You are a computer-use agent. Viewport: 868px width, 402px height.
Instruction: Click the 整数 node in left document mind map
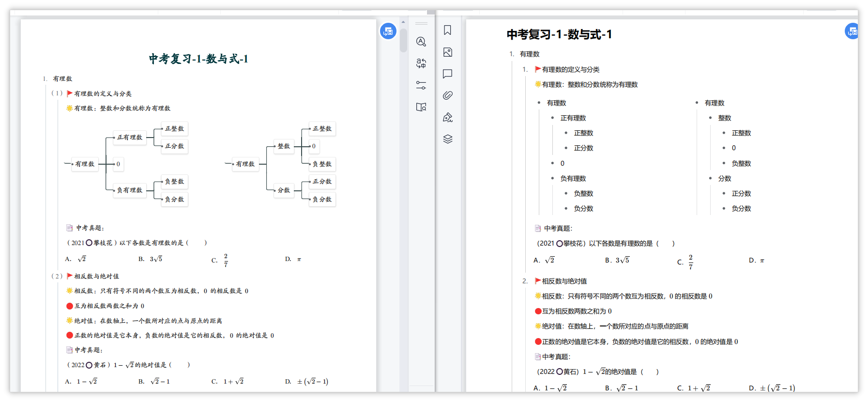tap(284, 146)
